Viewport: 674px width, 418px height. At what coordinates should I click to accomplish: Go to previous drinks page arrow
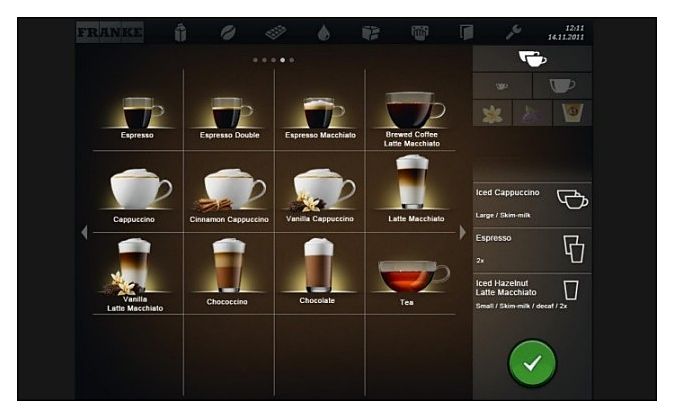(84, 232)
